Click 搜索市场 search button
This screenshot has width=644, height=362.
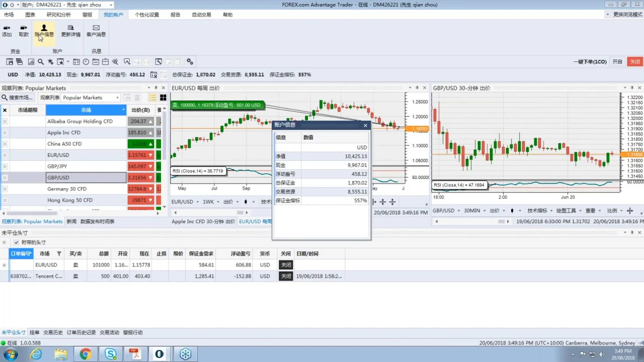tap(17, 98)
